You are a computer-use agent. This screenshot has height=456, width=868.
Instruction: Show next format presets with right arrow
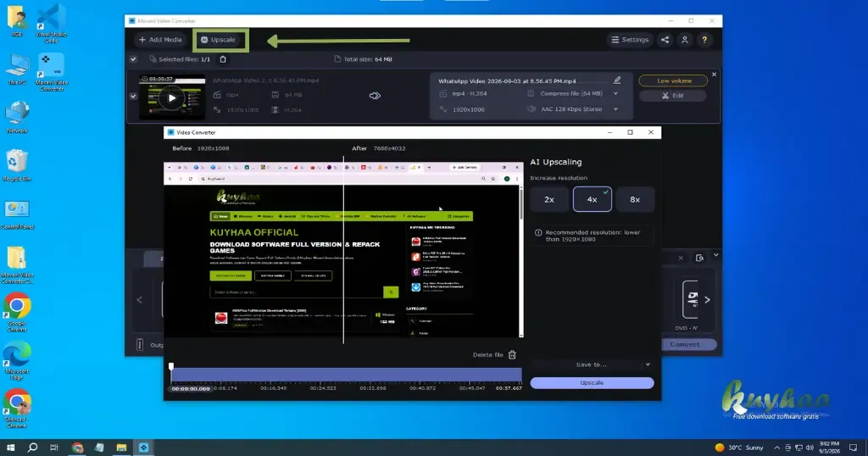707,299
